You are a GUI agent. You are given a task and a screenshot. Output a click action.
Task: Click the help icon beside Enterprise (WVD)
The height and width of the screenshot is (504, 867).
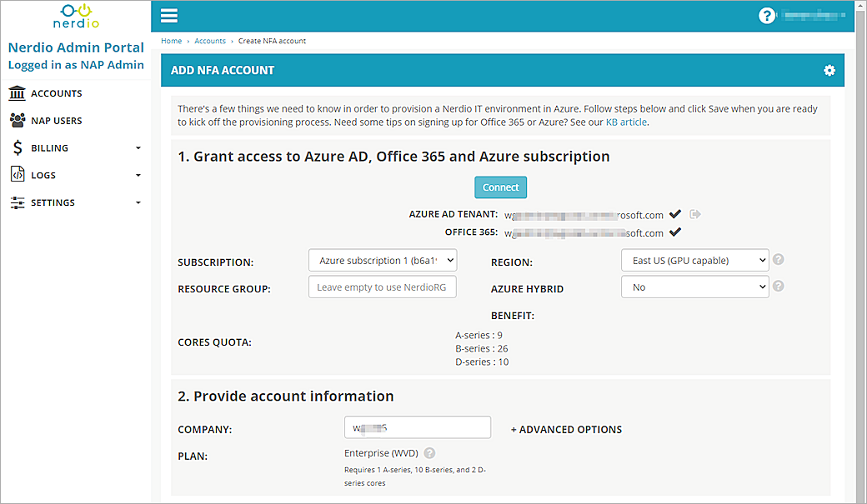(429, 453)
